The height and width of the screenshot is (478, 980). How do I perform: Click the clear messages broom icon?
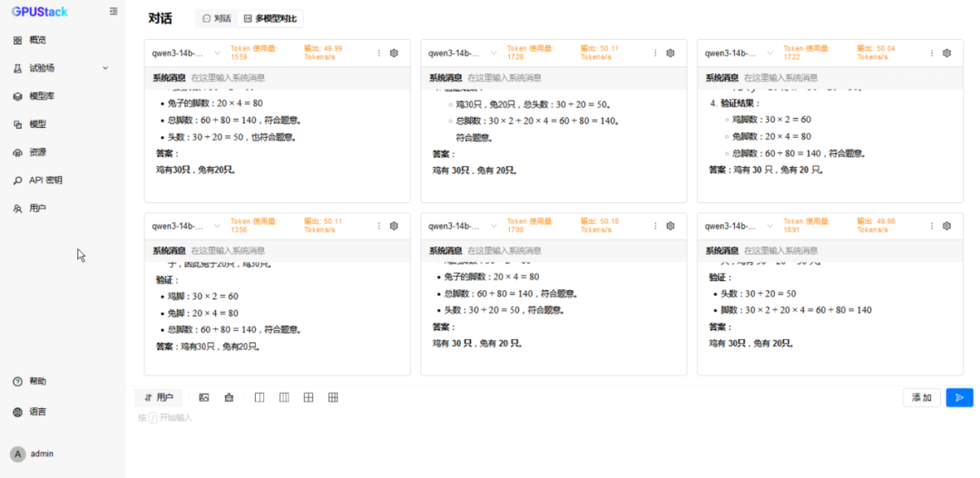pos(229,397)
